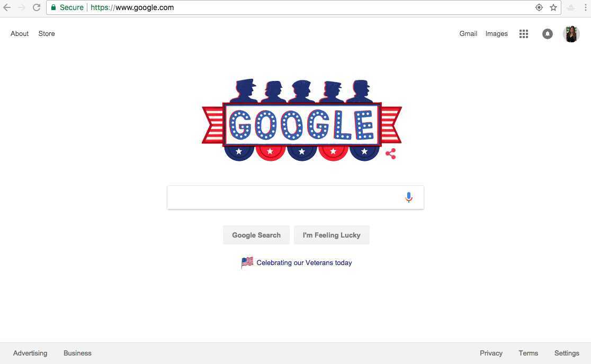Go to Gmail
591x364 pixels.
468,33
